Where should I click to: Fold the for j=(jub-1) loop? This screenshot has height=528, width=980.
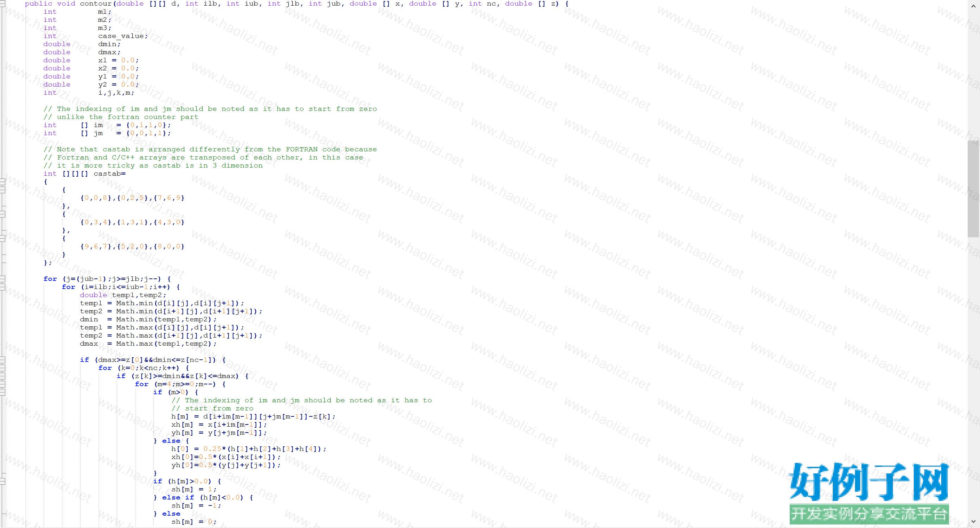[3, 279]
